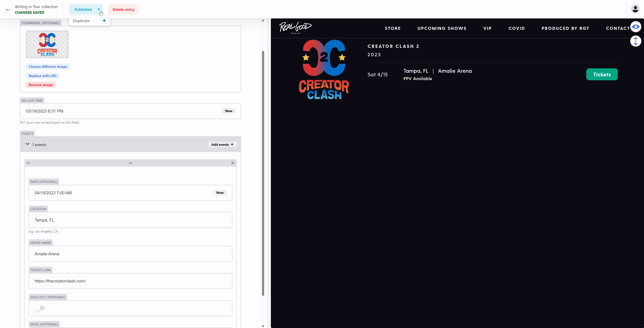Image resolution: width=644 pixels, height=328 pixels.
Task: Click the Creator Clash thumbnail image
Action: coord(47,44)
